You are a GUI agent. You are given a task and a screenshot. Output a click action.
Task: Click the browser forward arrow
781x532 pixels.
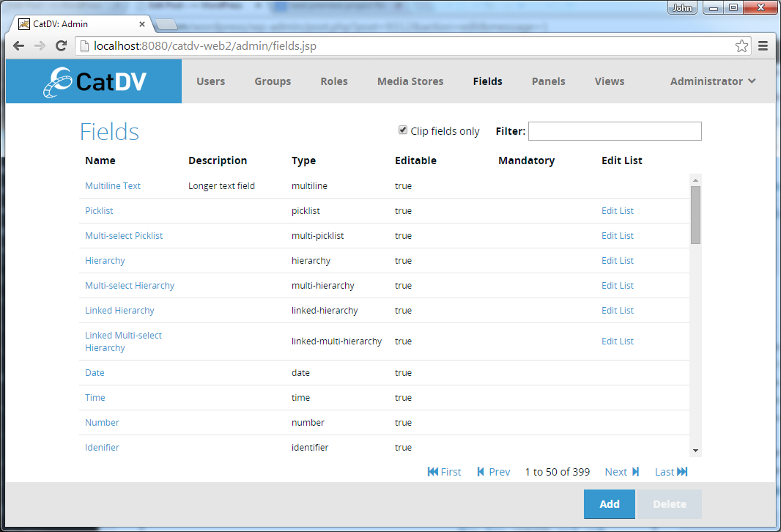tap(40, 46)
